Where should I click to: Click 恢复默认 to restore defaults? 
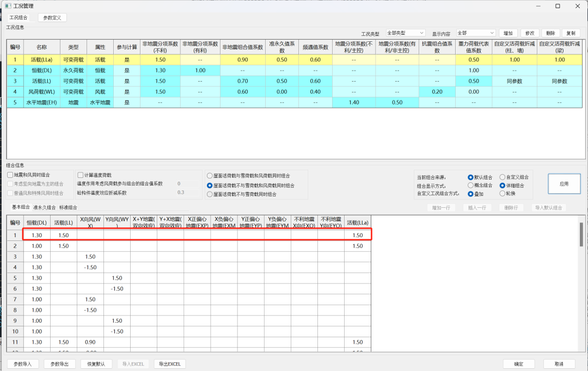pos(95,364)
